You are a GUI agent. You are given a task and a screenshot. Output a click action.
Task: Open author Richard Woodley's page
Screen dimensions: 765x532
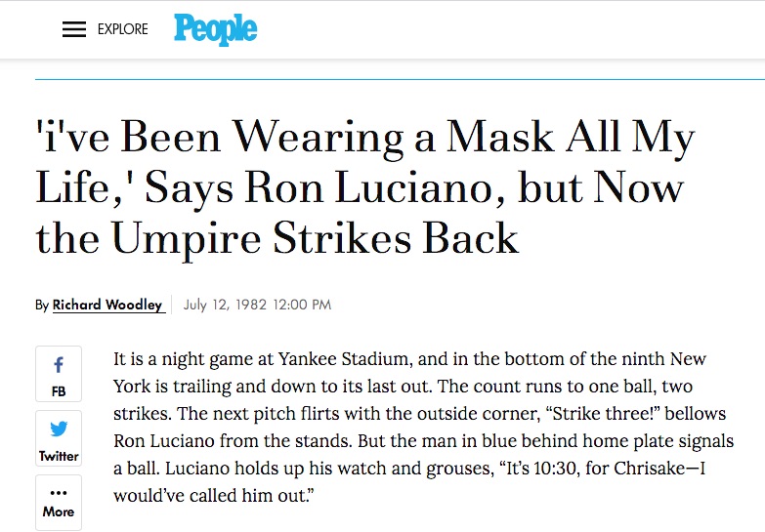[x=107, y=305]
